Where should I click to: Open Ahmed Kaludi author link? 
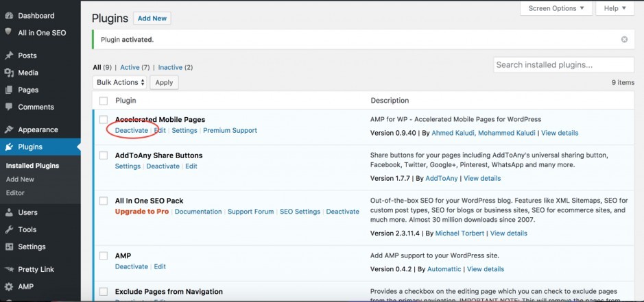(x=454, y=133)
